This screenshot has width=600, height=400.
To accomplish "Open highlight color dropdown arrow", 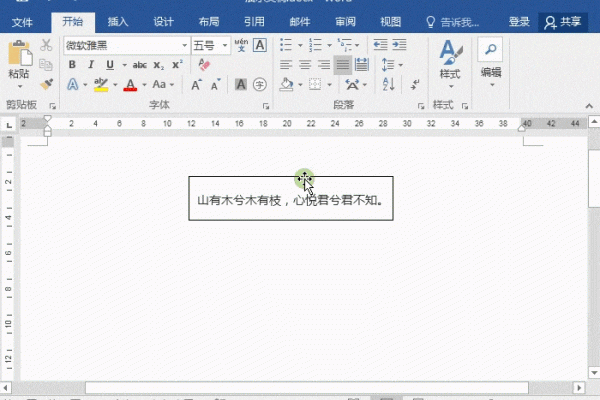I will pos(115,85).
